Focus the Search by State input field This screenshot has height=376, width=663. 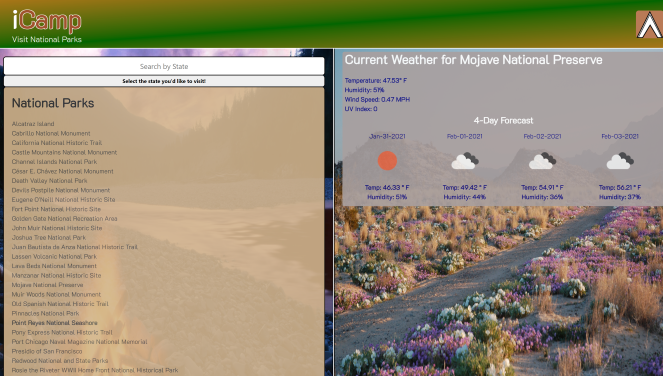(164, 66)
